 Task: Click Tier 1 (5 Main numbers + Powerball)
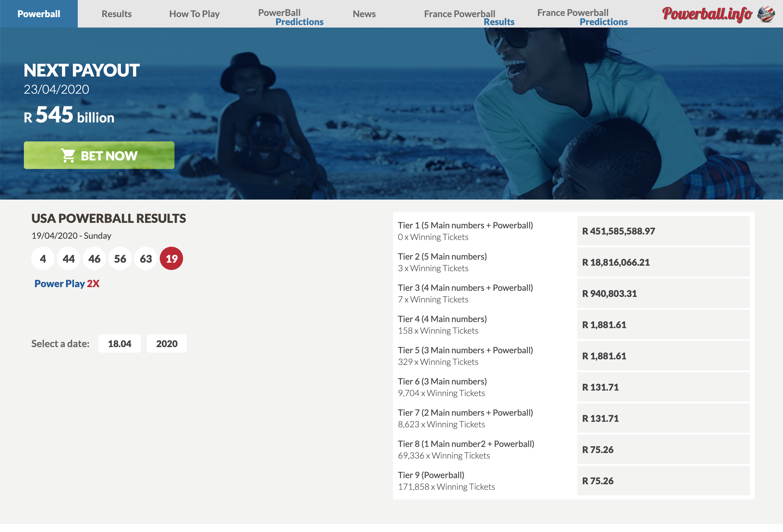[465, 225]
